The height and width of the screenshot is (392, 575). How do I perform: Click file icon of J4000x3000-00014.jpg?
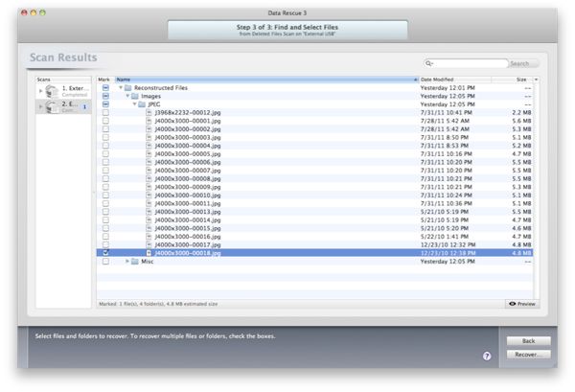(149, 220)
